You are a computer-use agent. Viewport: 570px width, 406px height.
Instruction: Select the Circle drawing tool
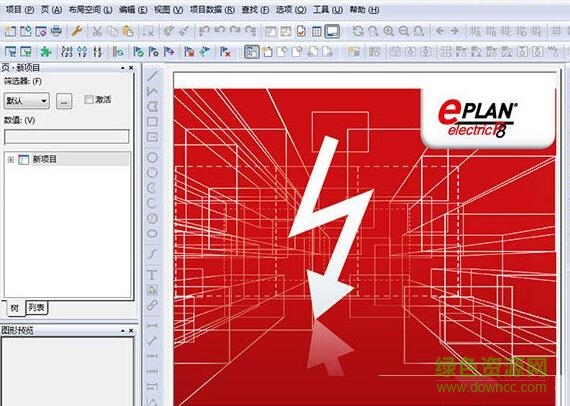pyautogui.click(x=152, y=157)
